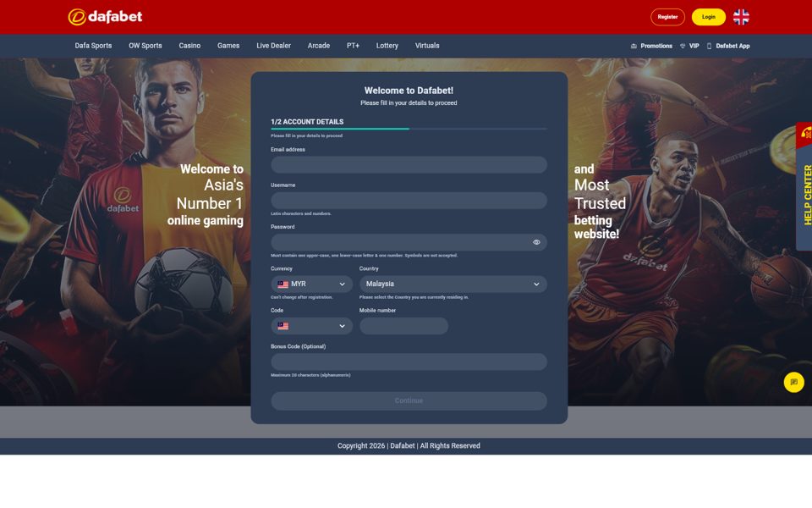This screenshot has height=508, width=812.
Task: Click the Dafabet logo in the header
Action: click(x=105, y=17)
